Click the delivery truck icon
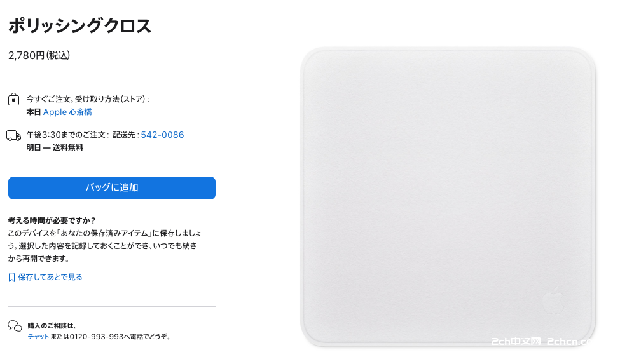This screenshot has width=620, height=364. click(14, 136)
